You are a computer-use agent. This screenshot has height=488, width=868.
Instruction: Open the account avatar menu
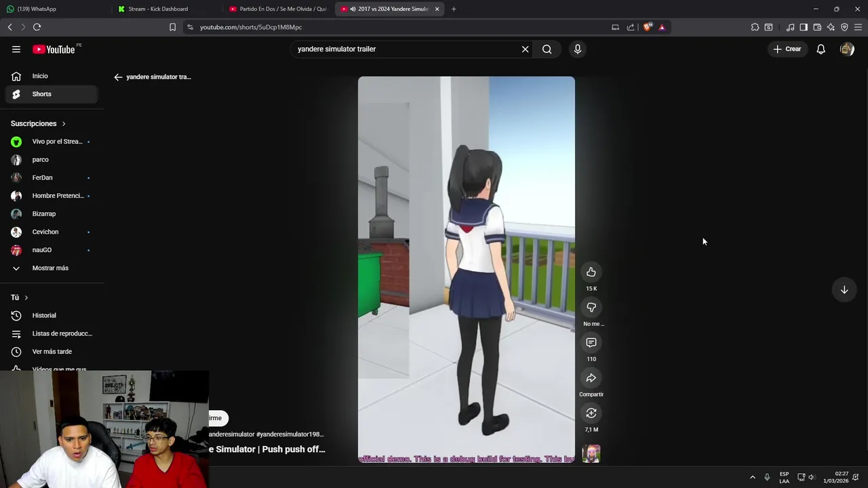click(847, 49)
